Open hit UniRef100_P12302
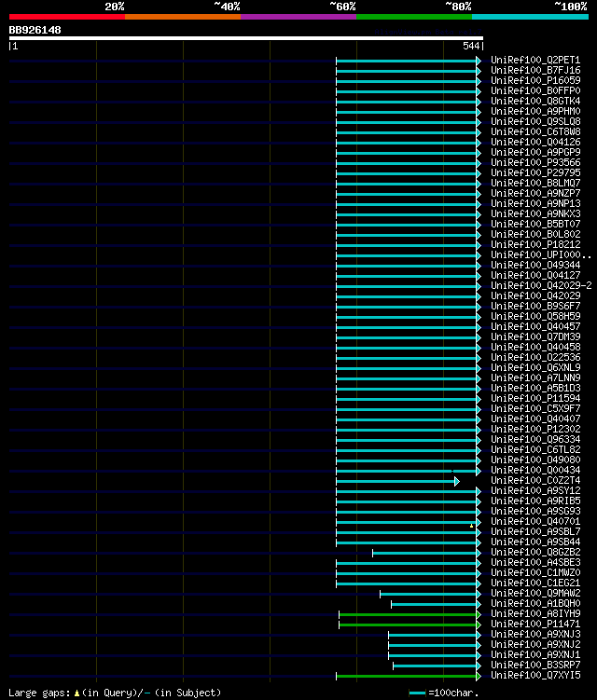Screen dimensions: 597x700 pos(535,430)
